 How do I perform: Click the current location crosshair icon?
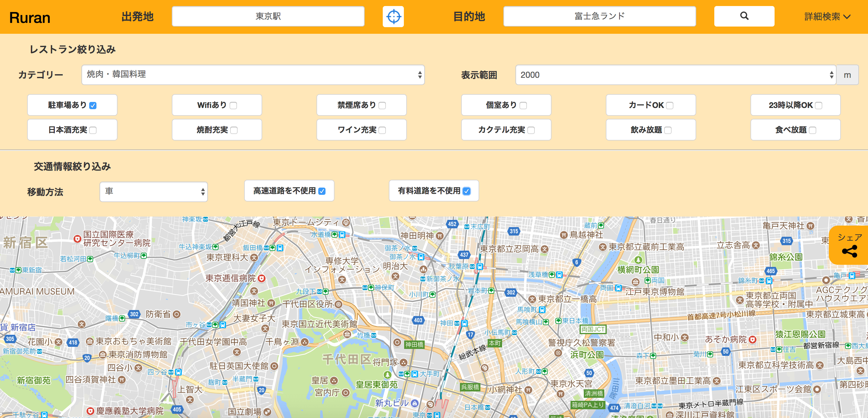pos(393,17)
